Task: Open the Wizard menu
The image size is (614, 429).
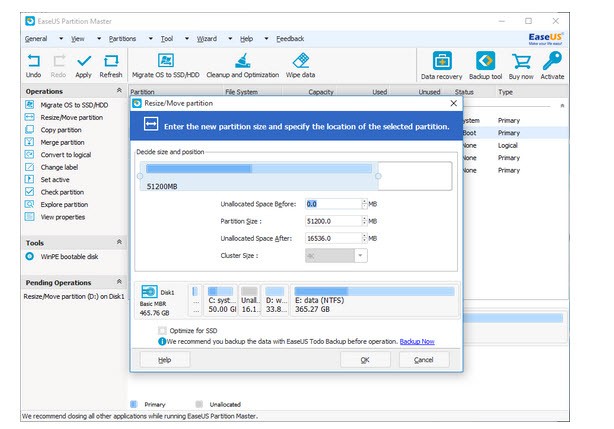Action: click(207, 39)
